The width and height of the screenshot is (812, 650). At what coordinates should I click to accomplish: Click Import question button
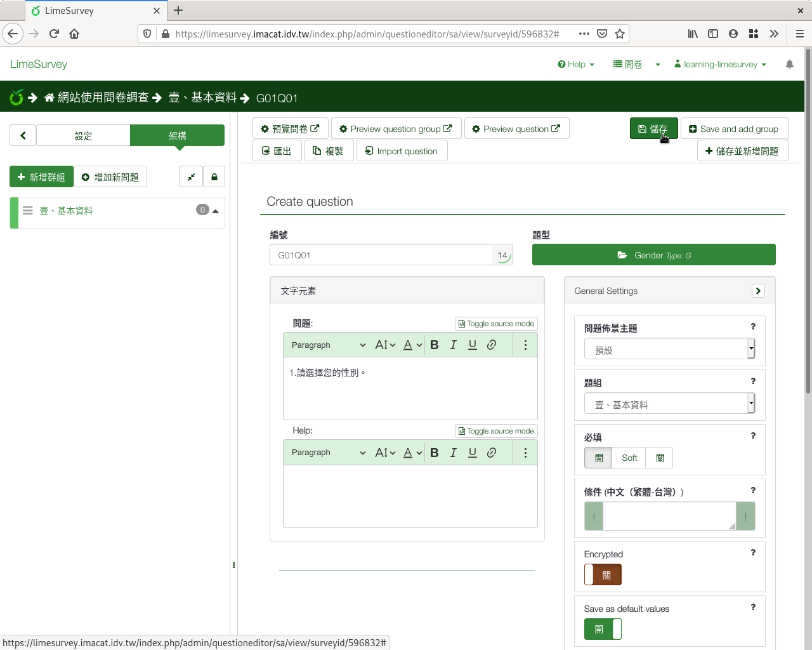[402, 150]
